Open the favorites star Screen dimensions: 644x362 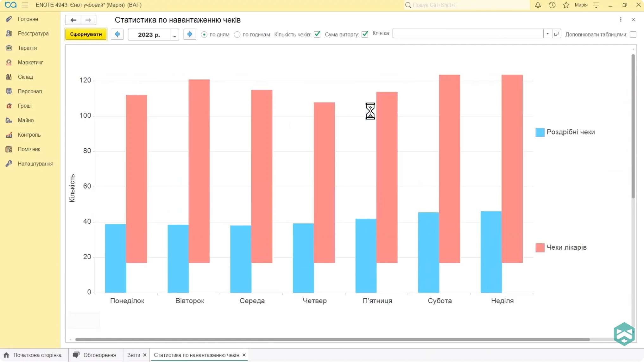click(x=566, y=5)
